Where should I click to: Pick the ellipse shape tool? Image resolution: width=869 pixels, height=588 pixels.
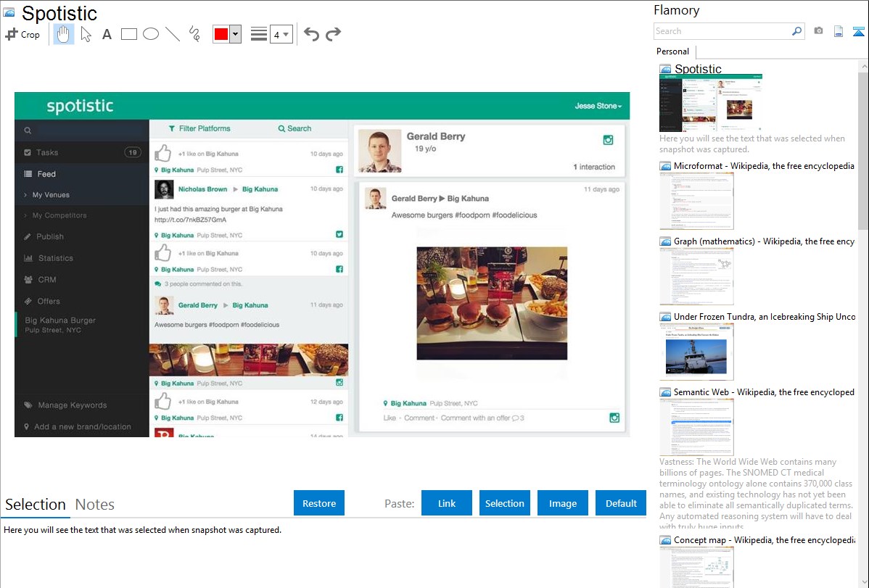pyautogui.click(x=151, y=34)
